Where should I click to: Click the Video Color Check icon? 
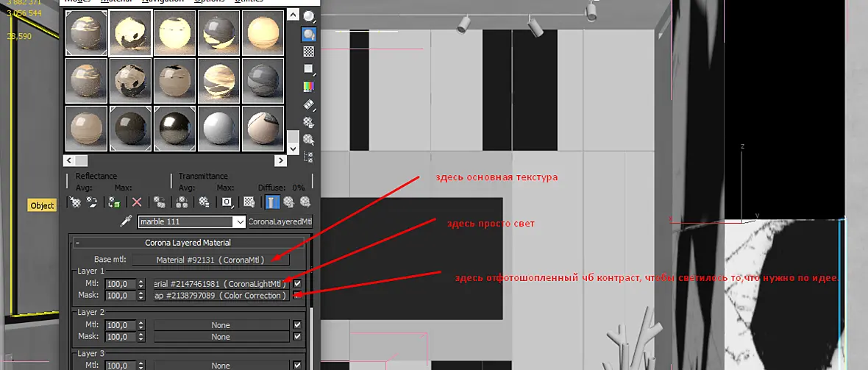pos(309,86)
